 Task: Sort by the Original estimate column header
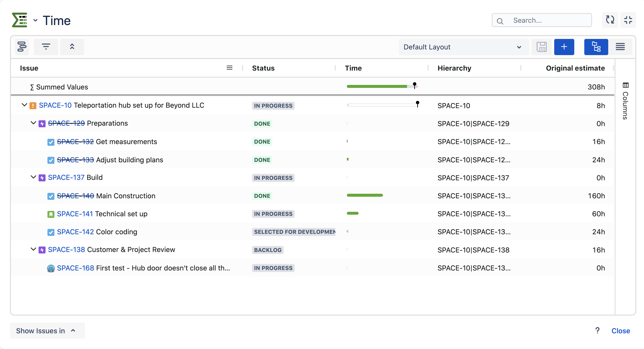[575, 68]
